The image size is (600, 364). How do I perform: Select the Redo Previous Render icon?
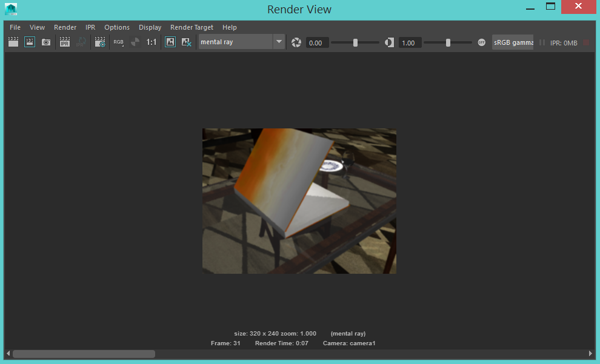13,42
